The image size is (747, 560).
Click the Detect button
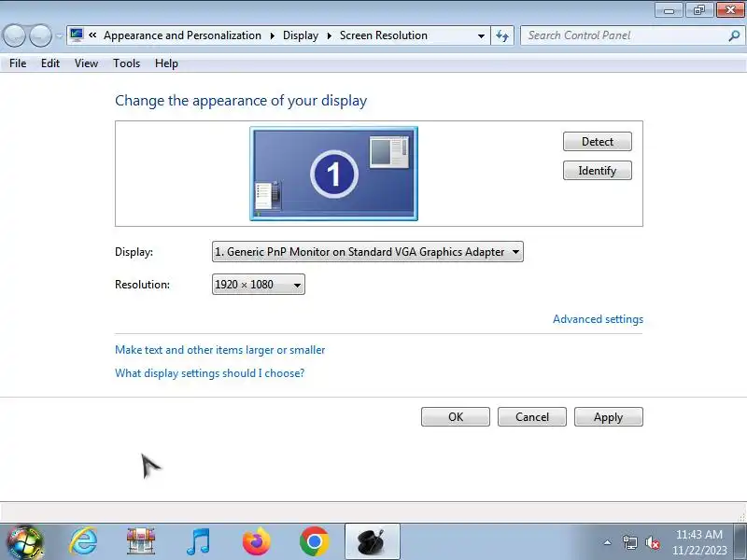click(x=598, y=142)
